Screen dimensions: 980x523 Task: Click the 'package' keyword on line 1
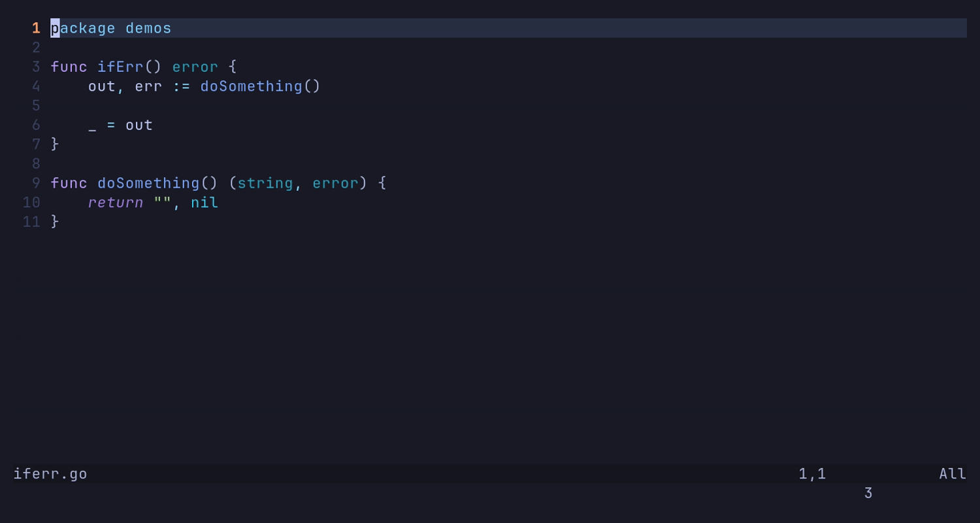(83, 28)
